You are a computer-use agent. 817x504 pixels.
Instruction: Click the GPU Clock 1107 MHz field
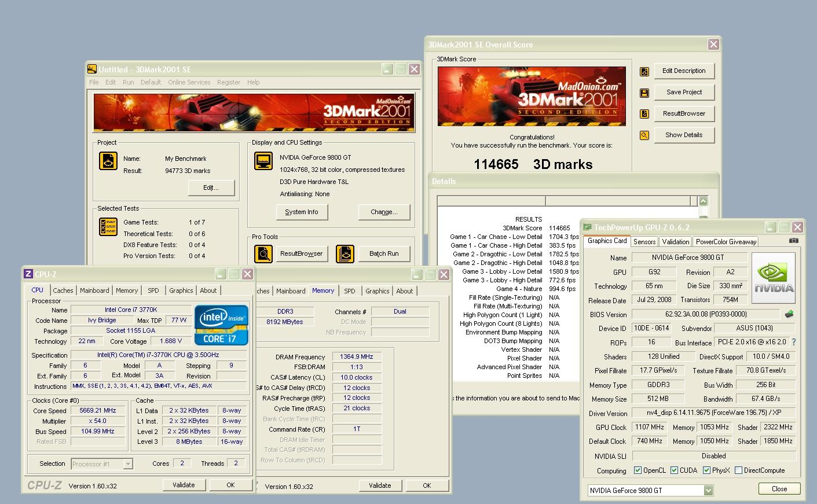click(650, 427)
